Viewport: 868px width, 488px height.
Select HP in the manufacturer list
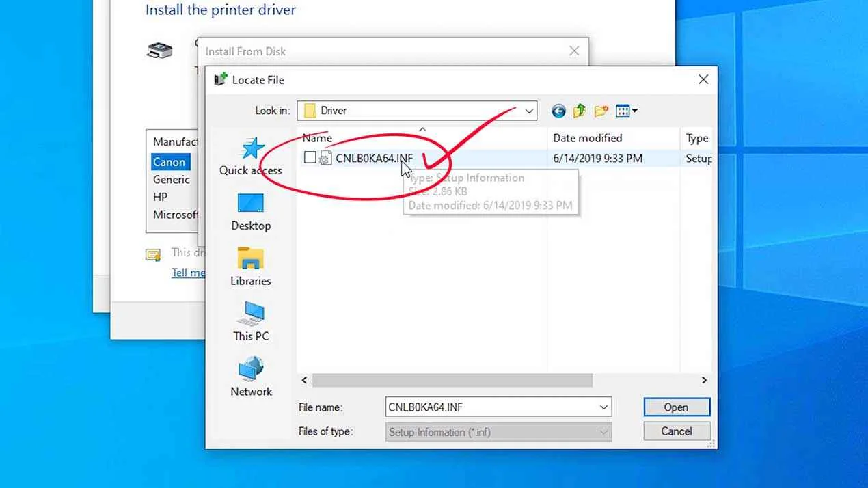click(161, 197)
